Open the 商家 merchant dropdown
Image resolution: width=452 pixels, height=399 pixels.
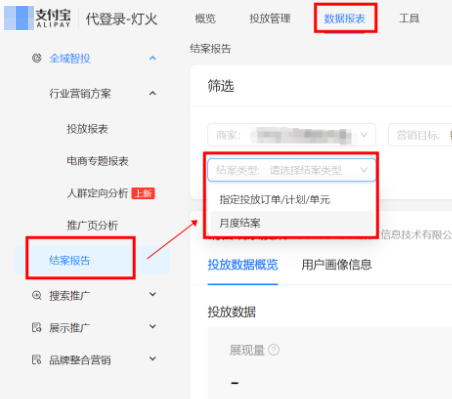tap(292, 135)
